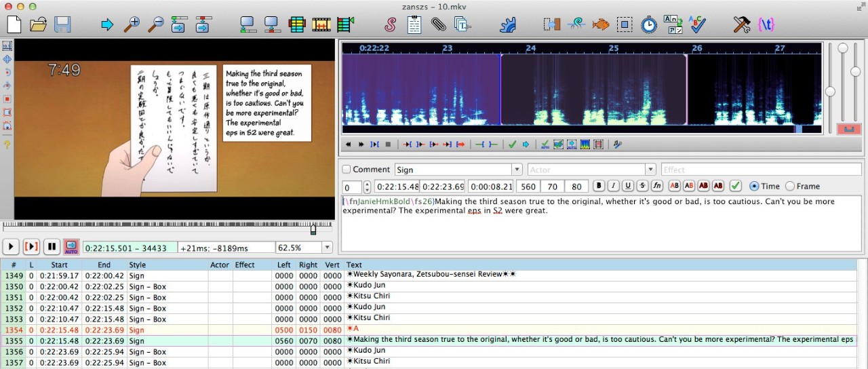
Task: Open the Properties notepad icon
Action: pos(414,25)
